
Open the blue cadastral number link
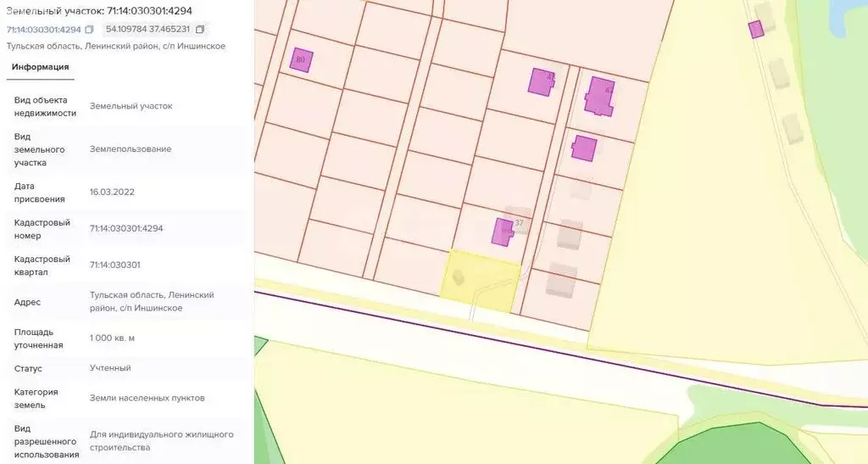(43, 30)
